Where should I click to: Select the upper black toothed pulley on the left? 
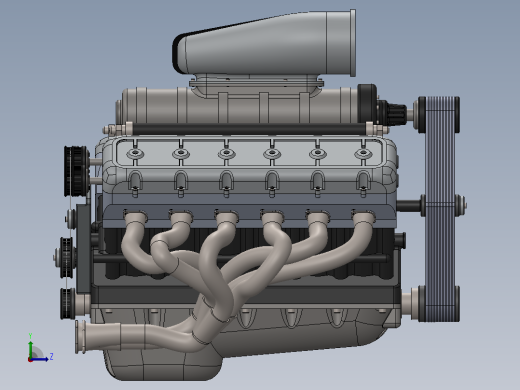pyautogui.click(x=76, y=171)
